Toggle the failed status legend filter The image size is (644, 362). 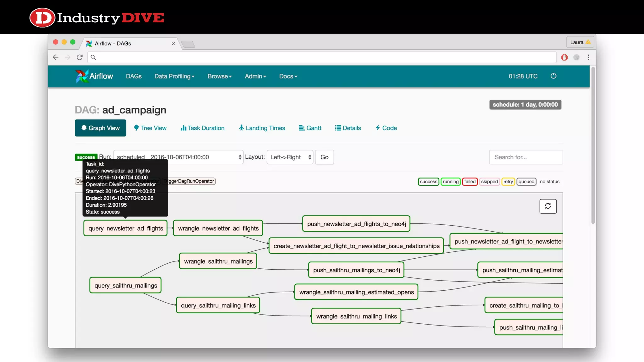point(470,182)
